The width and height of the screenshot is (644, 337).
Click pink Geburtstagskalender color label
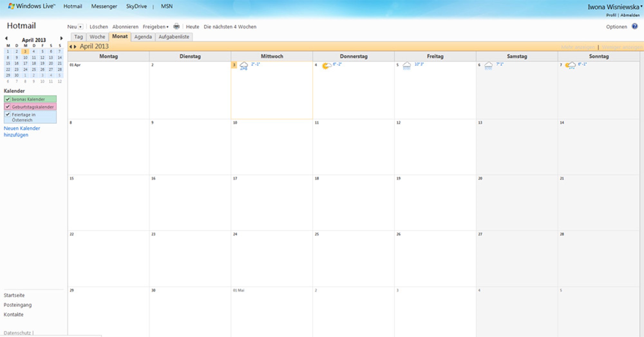[x=30, y=106]
